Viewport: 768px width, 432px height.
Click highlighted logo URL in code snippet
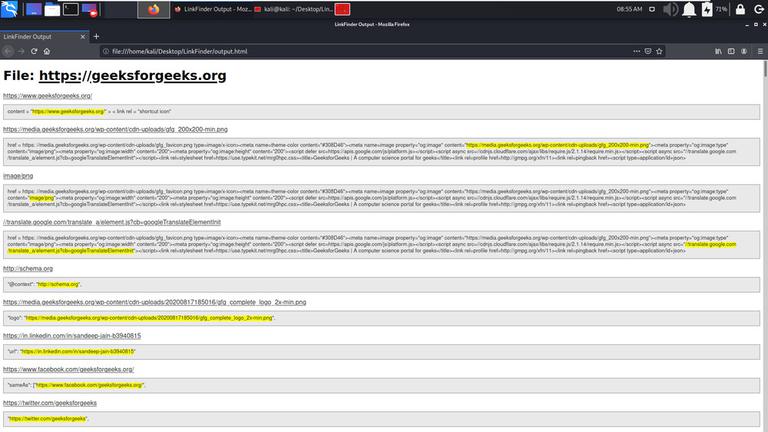coord(149,318)
